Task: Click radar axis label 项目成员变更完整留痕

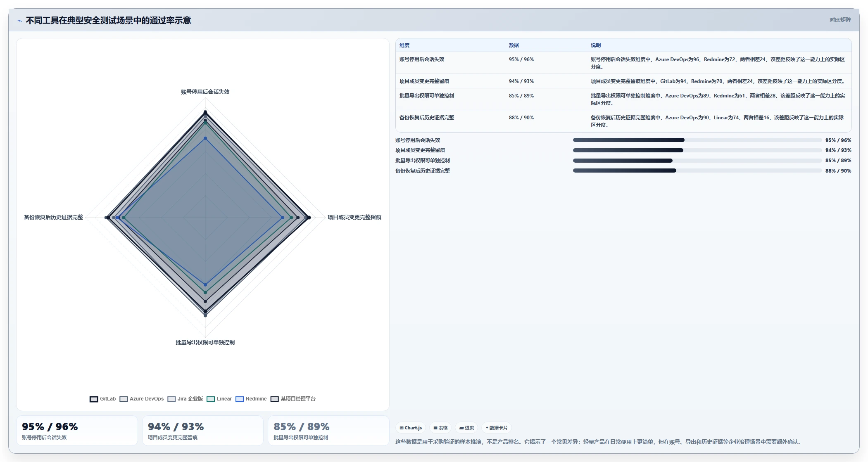Action: click(354, 217)
